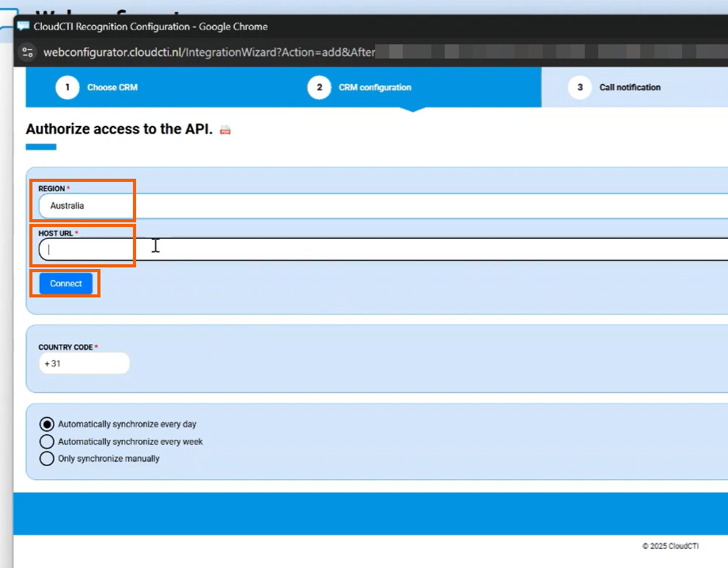Click the step 1 number circle
Screen dimensions: 728x568
tap(67, 87)
